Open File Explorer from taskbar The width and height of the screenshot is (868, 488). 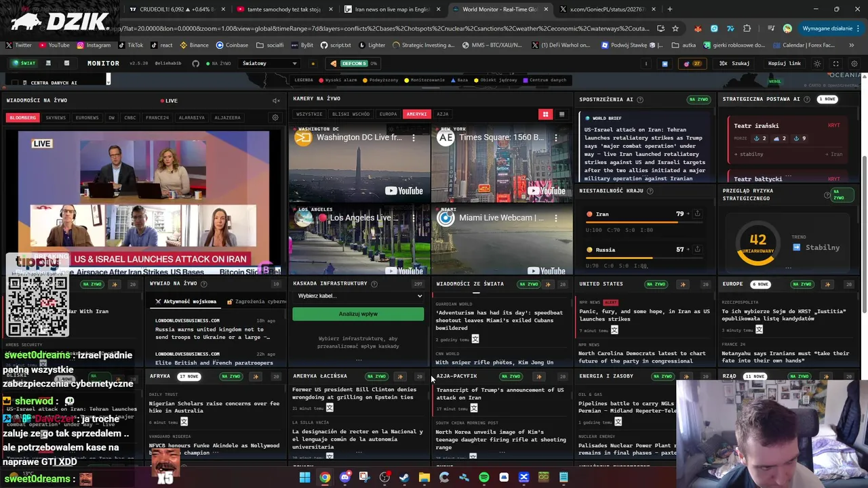point(425,477)
